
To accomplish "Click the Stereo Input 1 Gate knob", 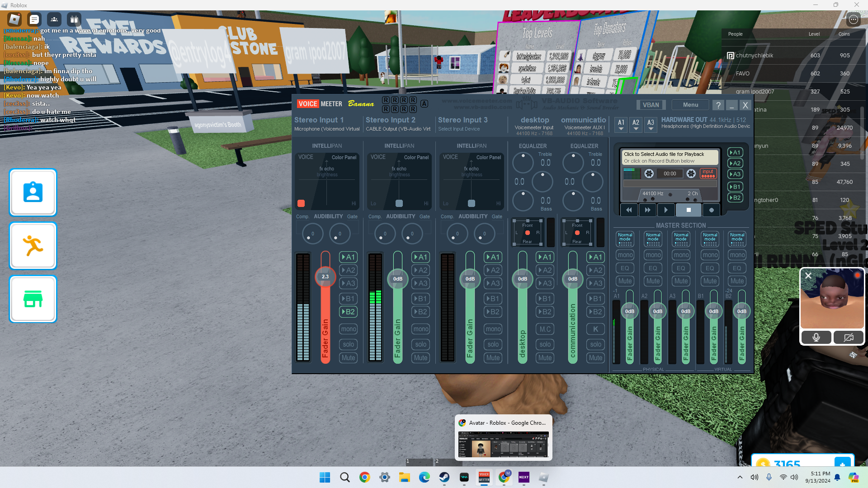I will point(340,234).
